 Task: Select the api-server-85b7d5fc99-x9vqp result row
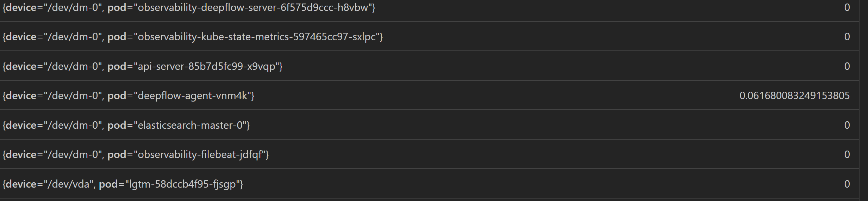(429, 66)
